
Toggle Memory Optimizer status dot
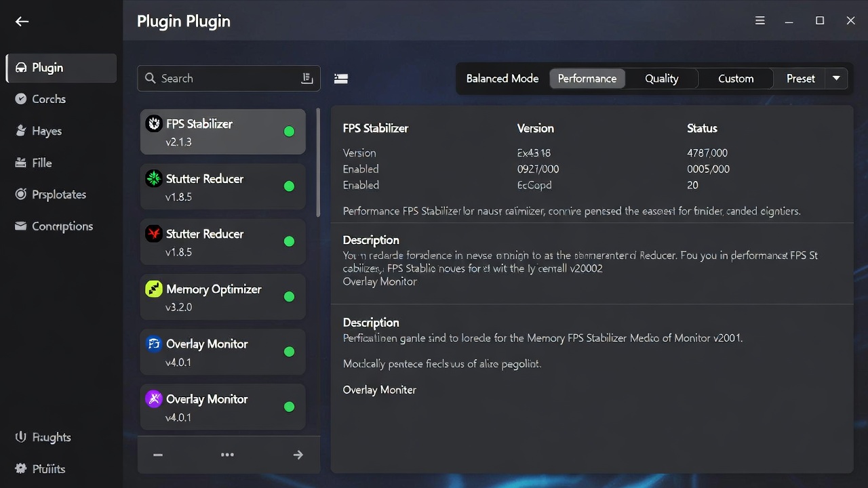(x=289, y=297)
